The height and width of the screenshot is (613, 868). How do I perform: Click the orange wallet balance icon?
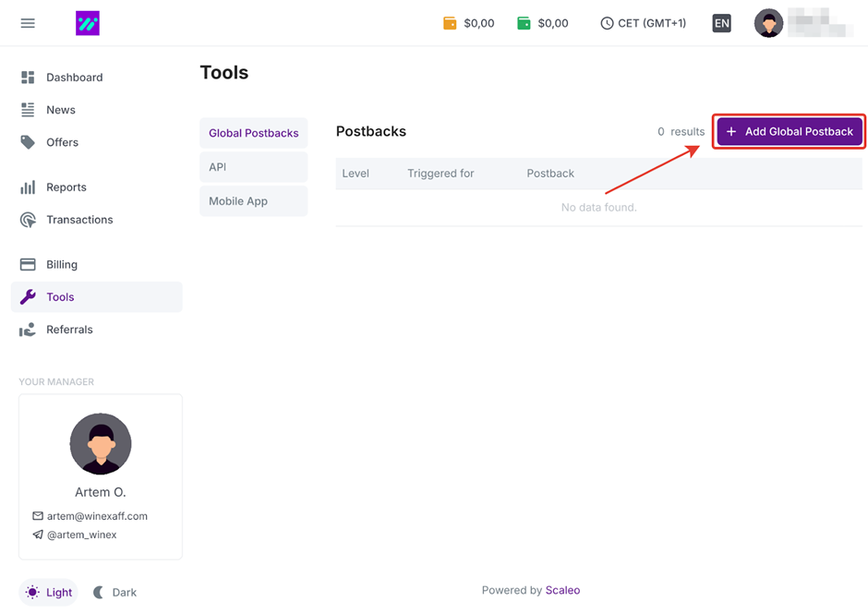pyautogui.click(x=450, y=23)
